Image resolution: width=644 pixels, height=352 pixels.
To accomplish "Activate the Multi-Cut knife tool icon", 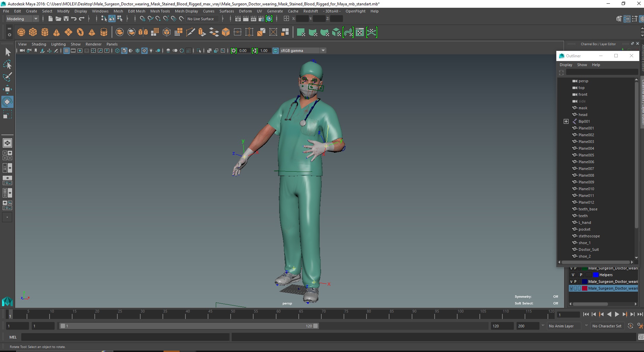I will pyautogui.click(x=190, y=32).
